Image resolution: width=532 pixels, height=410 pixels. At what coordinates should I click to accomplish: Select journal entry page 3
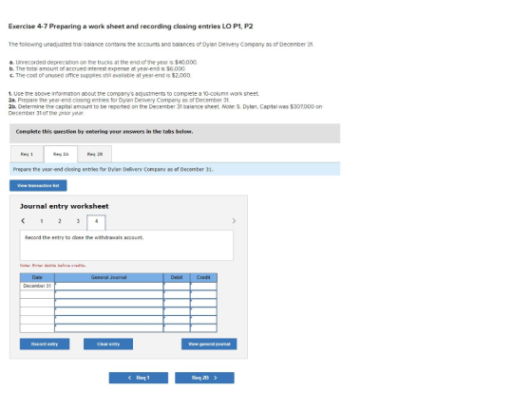pos(78,221)
